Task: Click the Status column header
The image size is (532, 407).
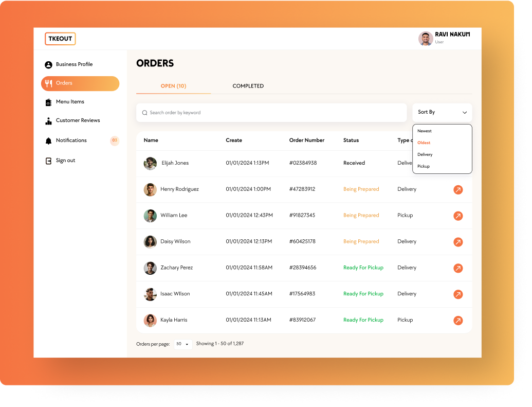Action: [x=351, y=140]
